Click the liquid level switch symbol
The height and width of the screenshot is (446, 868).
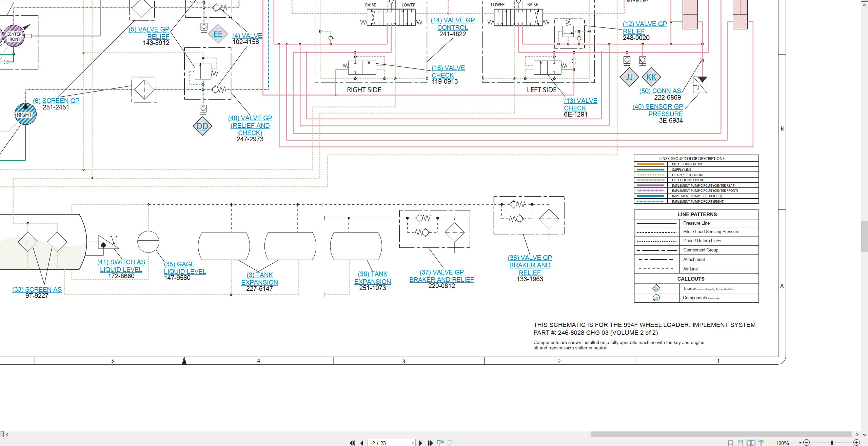(108, 242)
